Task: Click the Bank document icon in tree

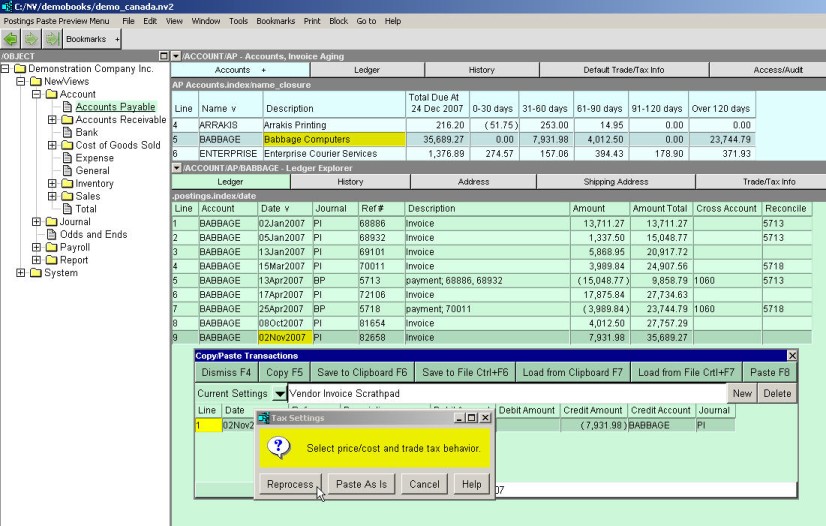Action: click(67, 132)
